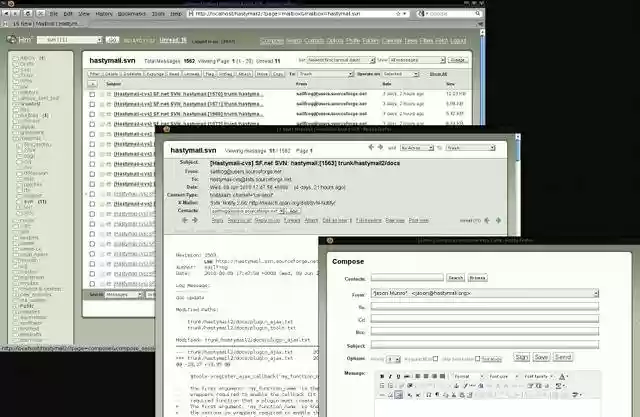Click the Logout link in the top navigation
Viewport: 640px width, 417px height.
[x=458, y=40]
